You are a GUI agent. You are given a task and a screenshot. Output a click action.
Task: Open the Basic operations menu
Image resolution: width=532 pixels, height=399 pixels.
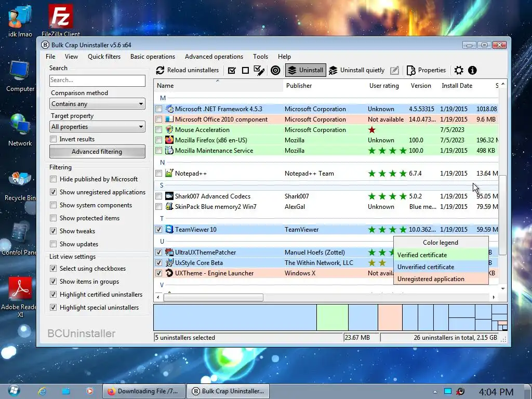(153, 57)
